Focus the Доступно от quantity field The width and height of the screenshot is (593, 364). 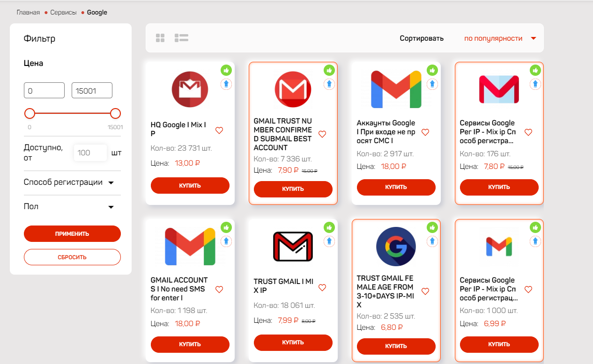click(90, 153)
